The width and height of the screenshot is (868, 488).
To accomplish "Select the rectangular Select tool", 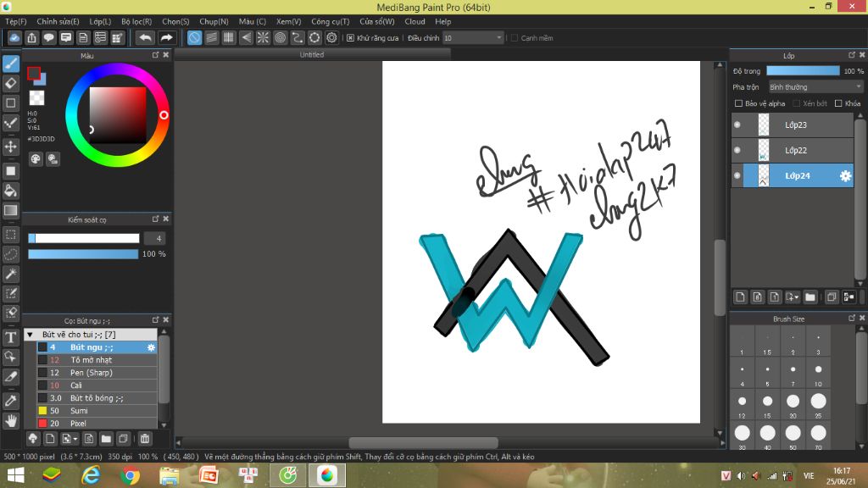I will [x=10, y=235].
